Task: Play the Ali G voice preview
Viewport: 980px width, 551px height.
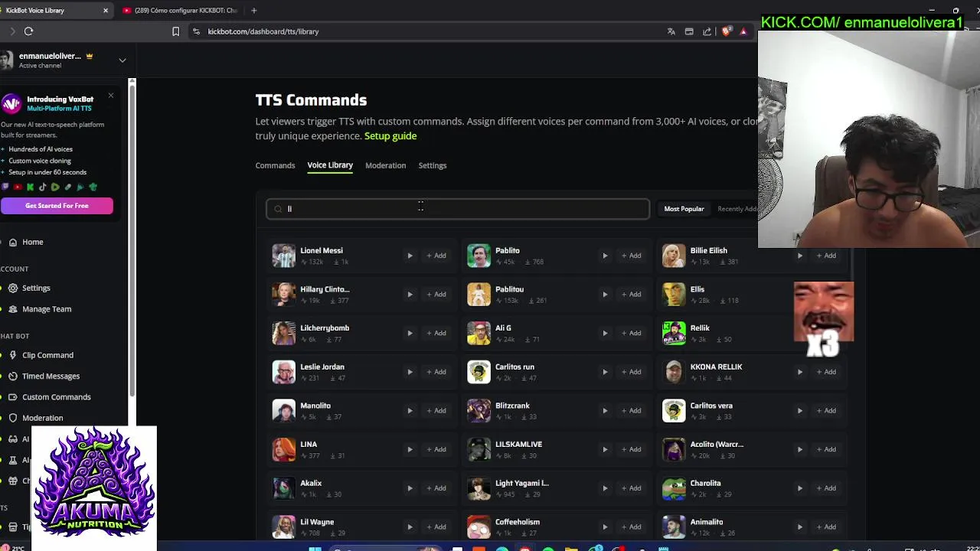Action: click(605, 333)
